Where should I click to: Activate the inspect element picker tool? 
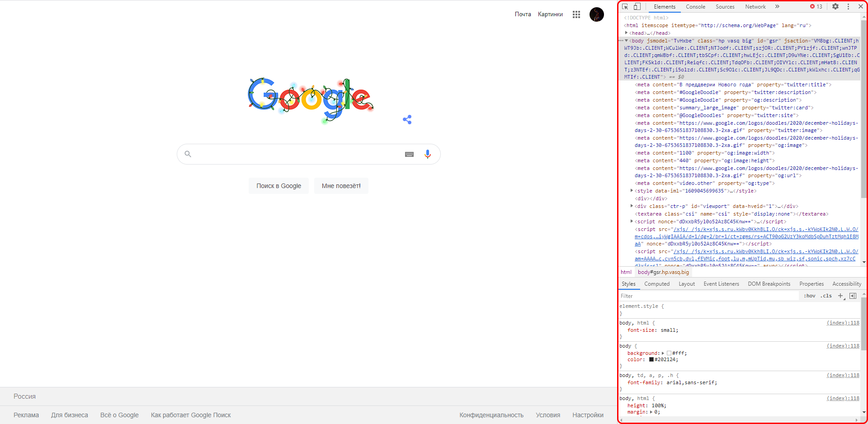(625, 7)
